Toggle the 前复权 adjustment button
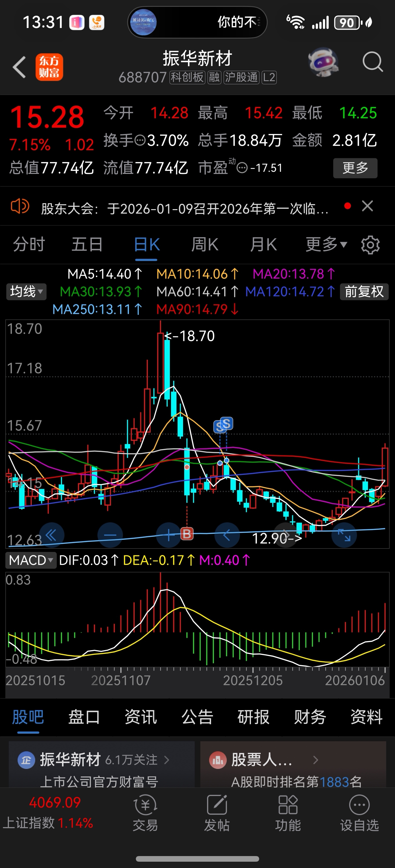The height and width of the screenshot is (868, 395). click(x=364, y=292)
